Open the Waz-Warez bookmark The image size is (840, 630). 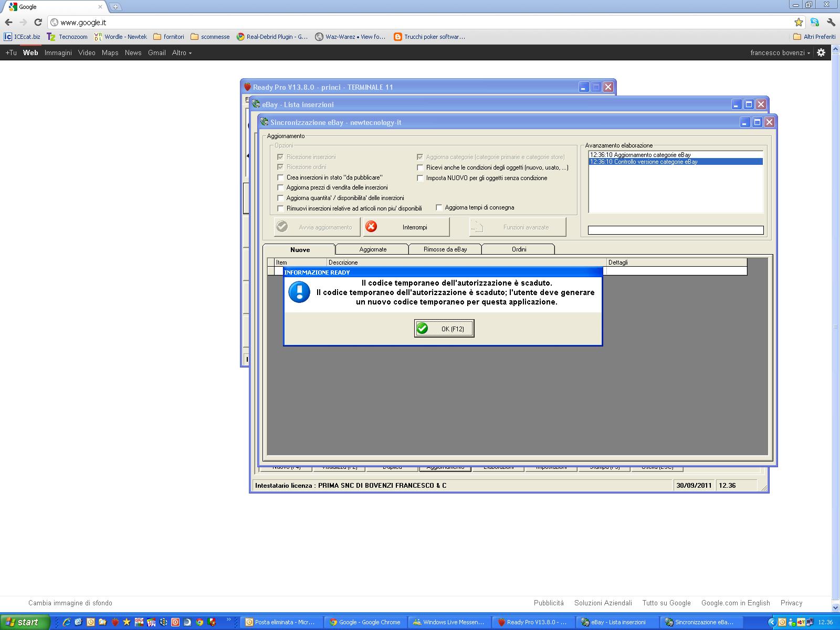pyautogui.click(x=350, y=37)
